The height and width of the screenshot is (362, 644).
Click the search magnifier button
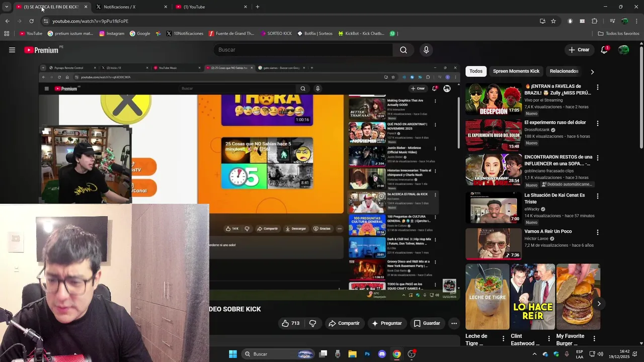(x=404, y=50)
